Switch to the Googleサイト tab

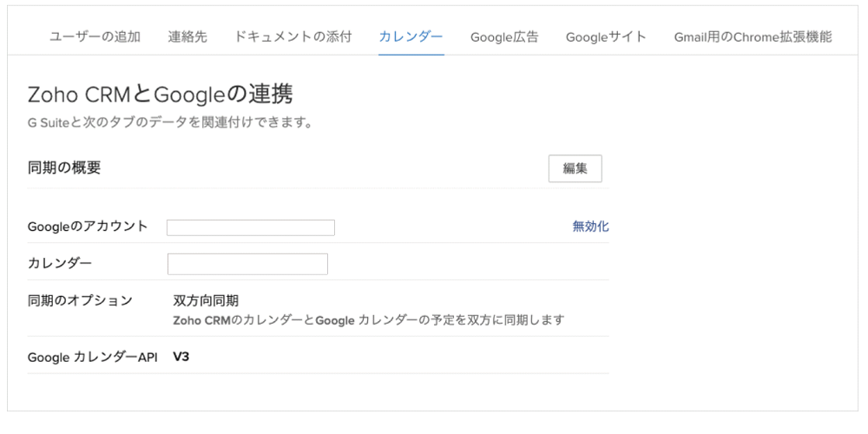pyautogui.click(x=606, y=37)
